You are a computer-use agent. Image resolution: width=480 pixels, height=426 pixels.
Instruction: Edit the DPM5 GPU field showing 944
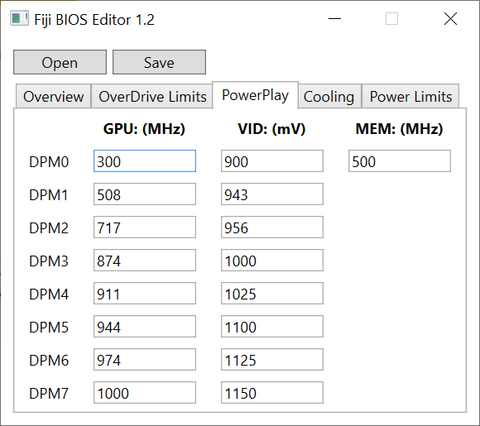pos(145,326)
